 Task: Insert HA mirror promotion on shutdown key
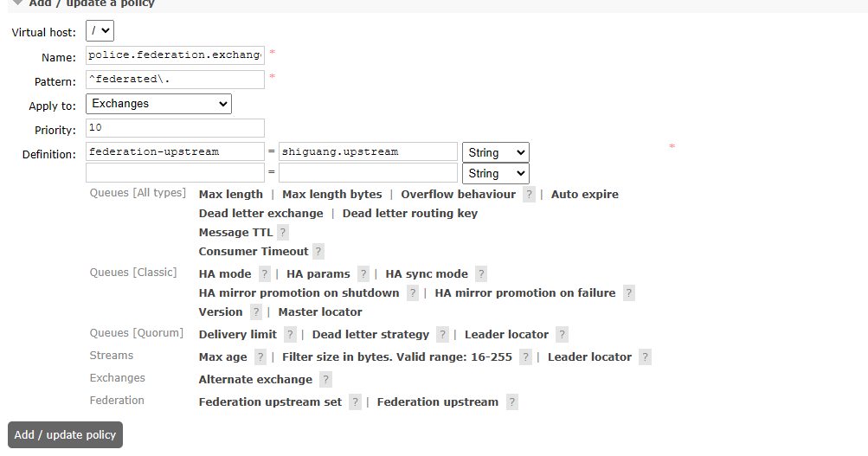pos(299,292)
